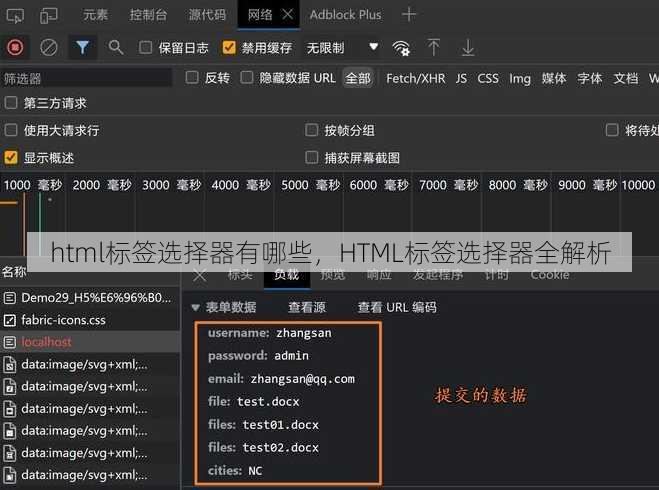This screenshot has width=659, height=490.
Task: Activate the inspect element picker icon
Action: pyautogui.click(x=15, y=16)
